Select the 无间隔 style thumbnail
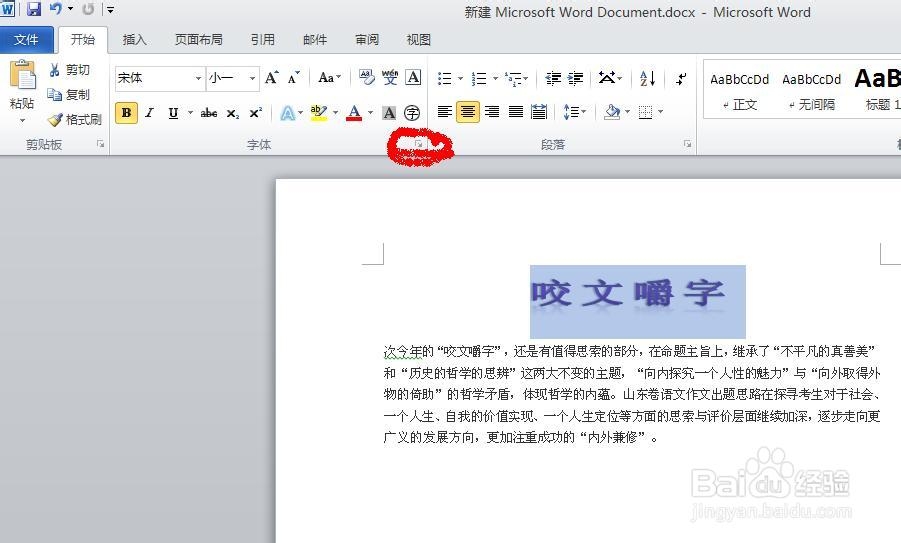901x543 pixels. click(x=811, y=91)
